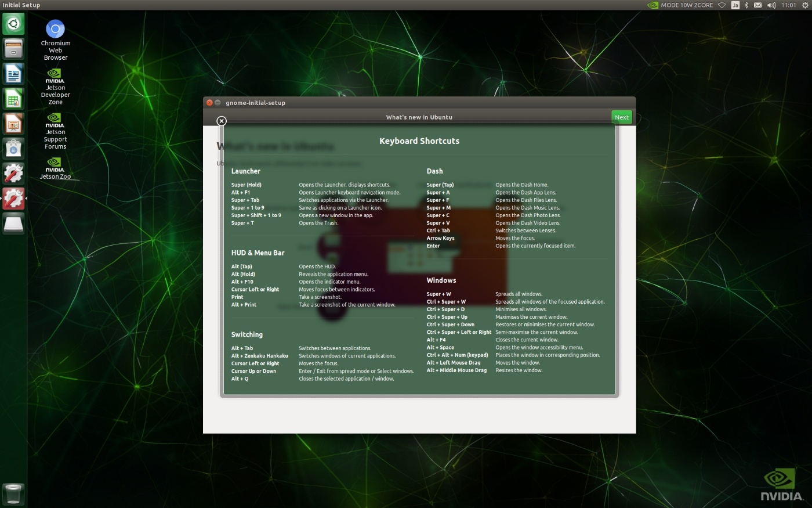812x508 pixels.
Task: Click the Keyboard Shortcuts heading
Action: [x=419, y=141]
